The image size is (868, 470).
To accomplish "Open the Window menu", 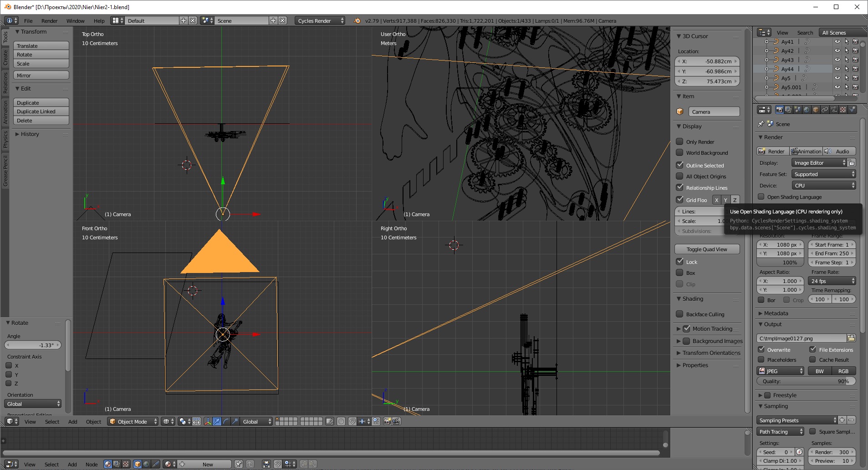I will 76,21.
